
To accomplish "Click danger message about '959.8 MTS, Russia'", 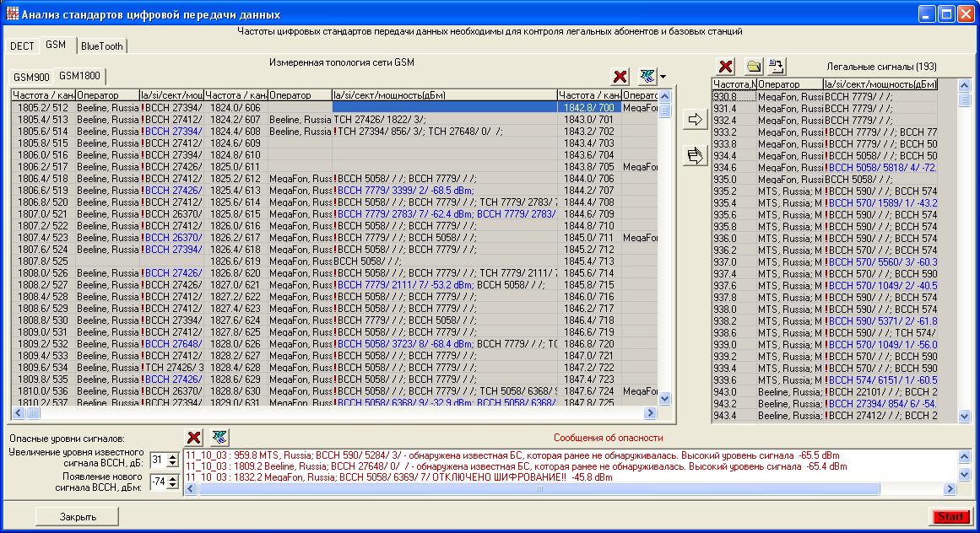I will pos(512,455).
